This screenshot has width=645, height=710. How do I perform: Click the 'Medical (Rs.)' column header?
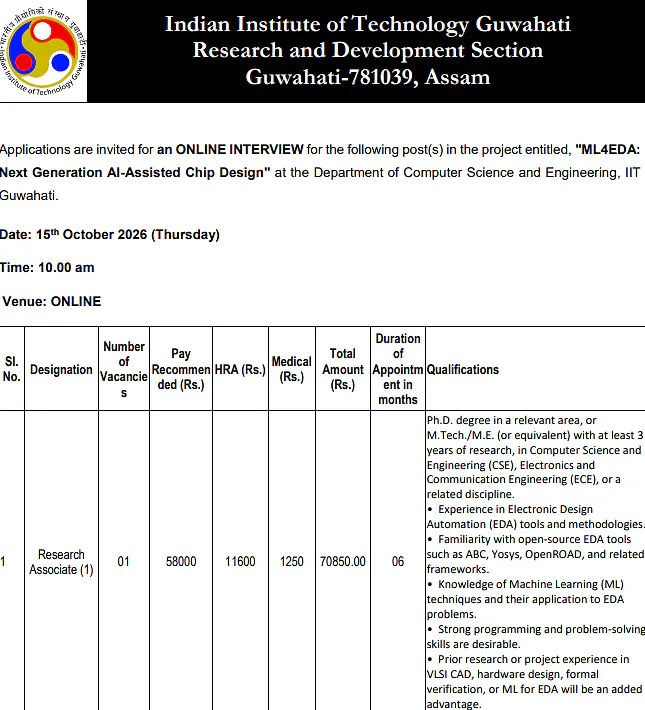(291, 369)
